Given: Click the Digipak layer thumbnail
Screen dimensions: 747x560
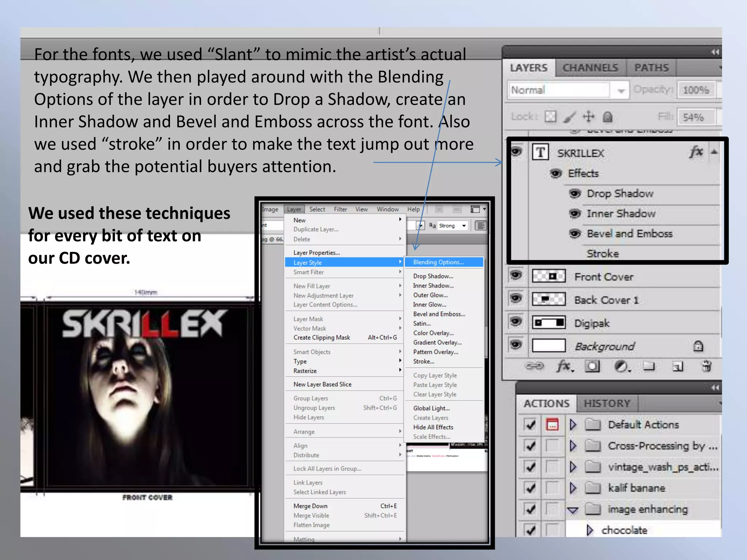Looking at the screenshot, I should [549, 323].
